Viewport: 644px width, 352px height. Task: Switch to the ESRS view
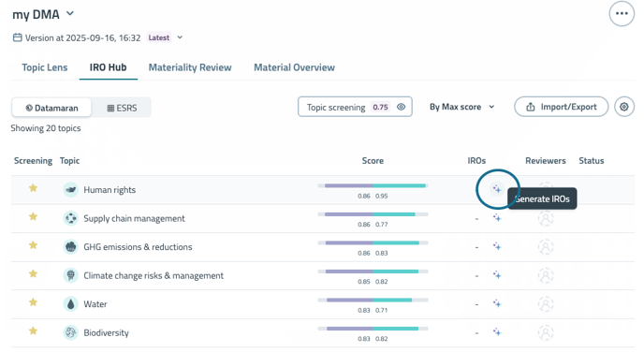(122, 108)
